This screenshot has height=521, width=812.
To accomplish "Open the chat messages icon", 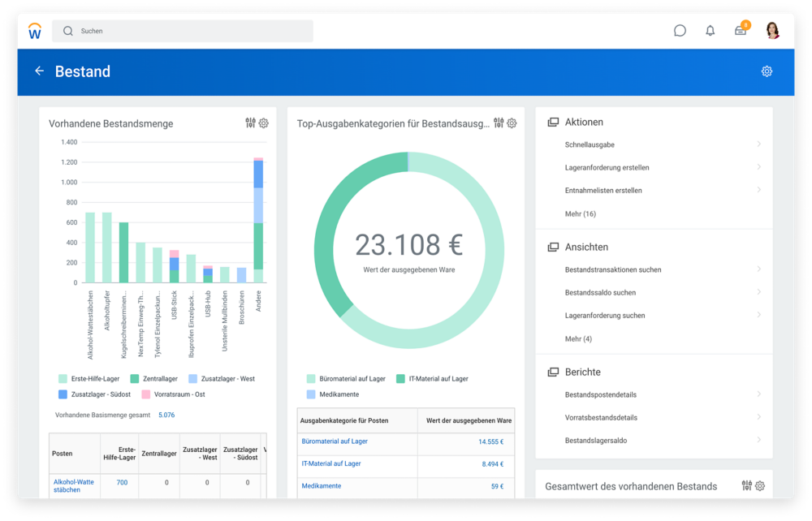I will point(680,31).
